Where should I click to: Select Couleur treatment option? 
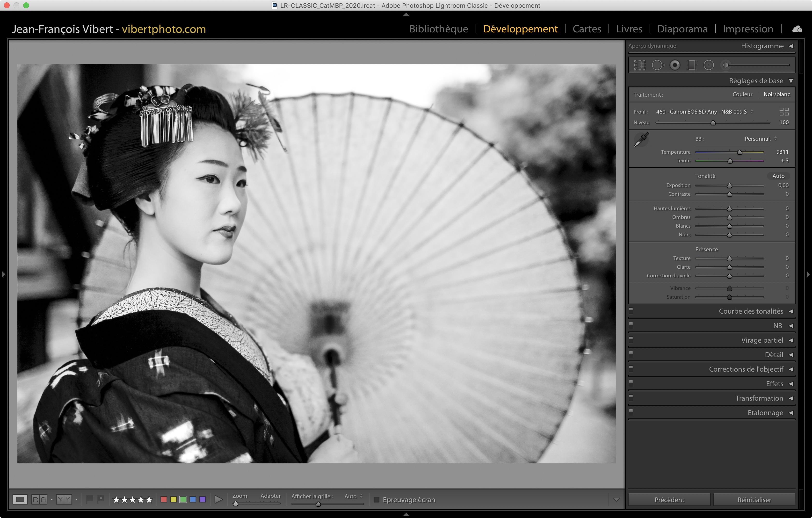point(742,94)
